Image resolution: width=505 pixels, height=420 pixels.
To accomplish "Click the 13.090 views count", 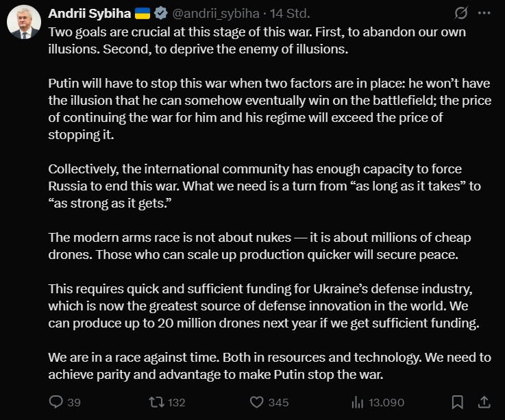I will [386, 402].
